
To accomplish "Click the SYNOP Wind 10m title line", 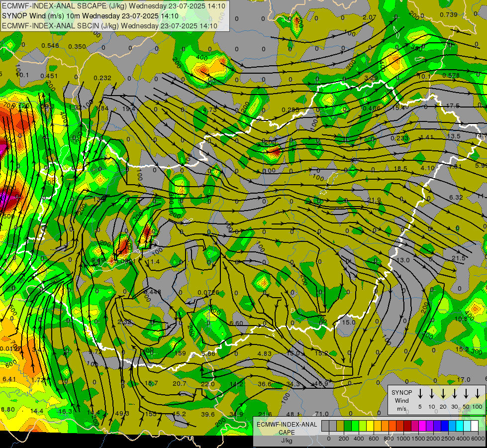I will (90, 16).
